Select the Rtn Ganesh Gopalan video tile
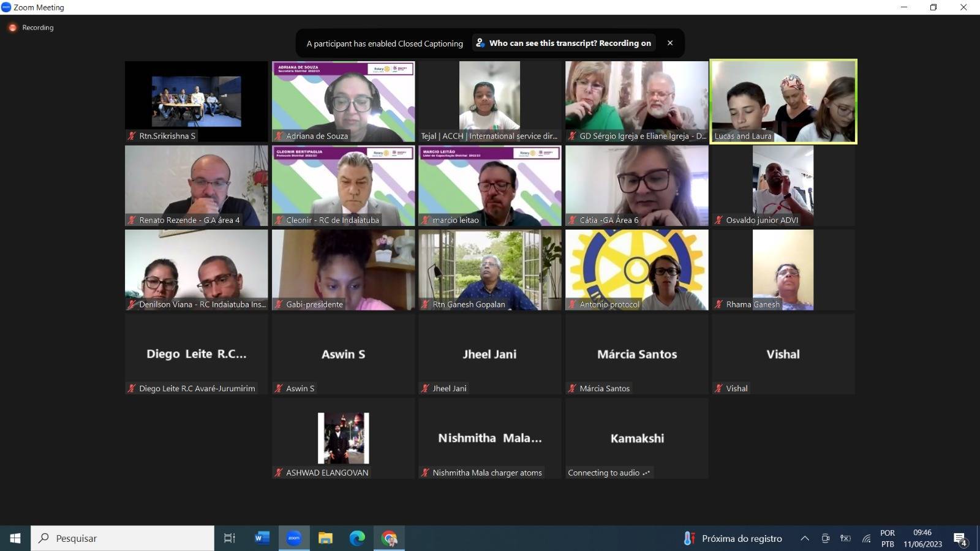 point(489,269)
